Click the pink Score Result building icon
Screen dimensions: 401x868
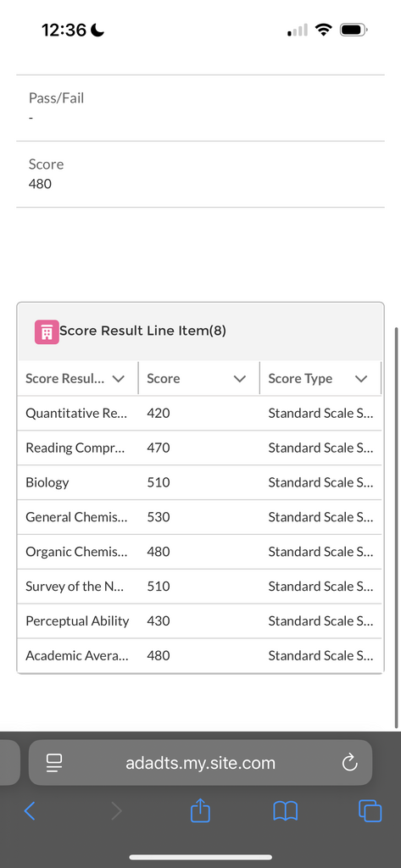[47, 332]
